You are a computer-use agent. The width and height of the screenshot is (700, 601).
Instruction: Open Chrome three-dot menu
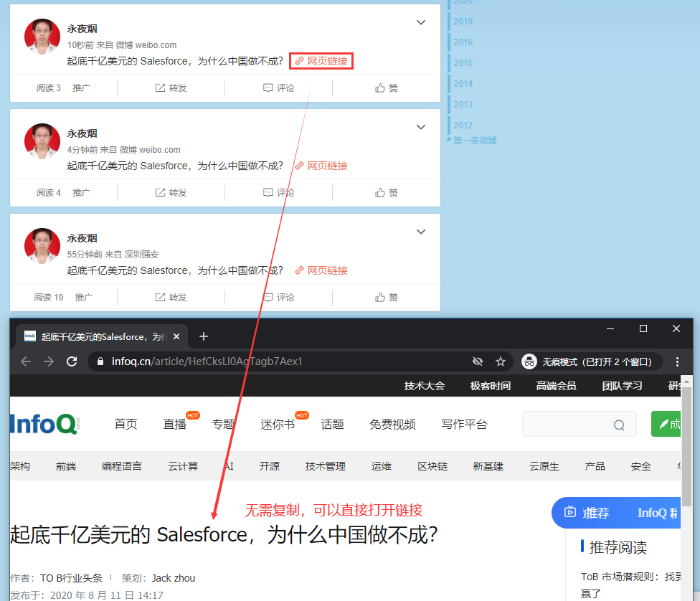677,361
